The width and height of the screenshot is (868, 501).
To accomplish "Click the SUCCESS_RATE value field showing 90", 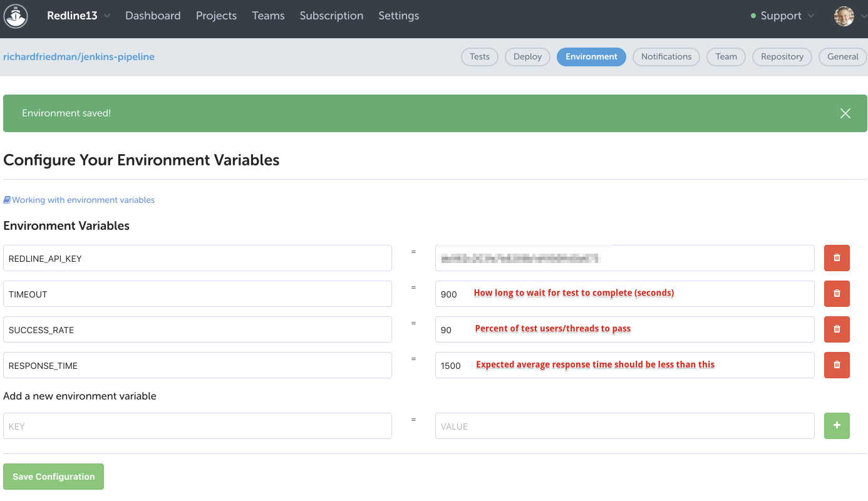I will click(625, 329).
